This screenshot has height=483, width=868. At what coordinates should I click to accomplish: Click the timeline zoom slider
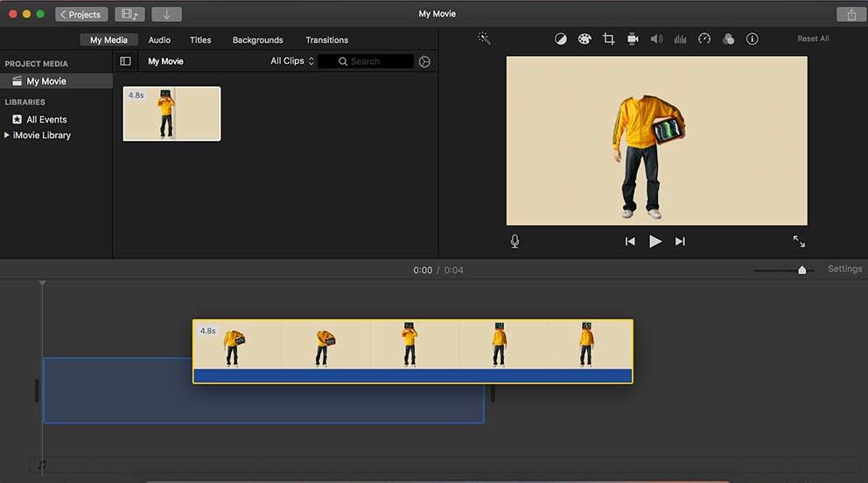click(801, 270)
